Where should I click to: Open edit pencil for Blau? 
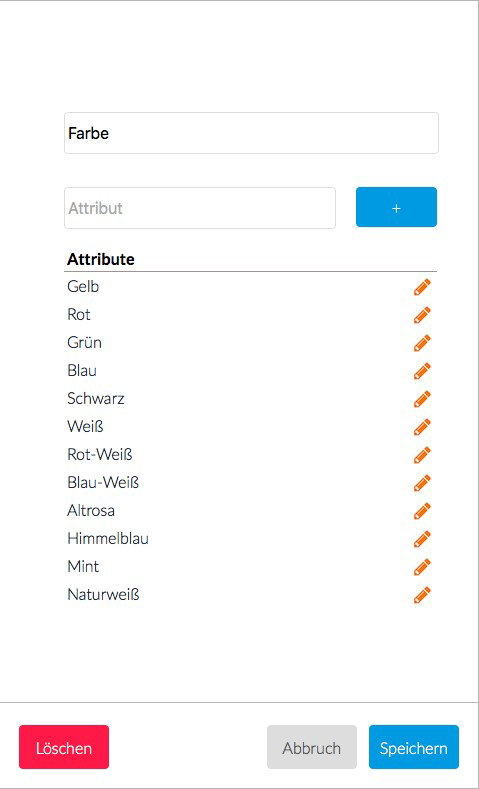coord(422,371)
